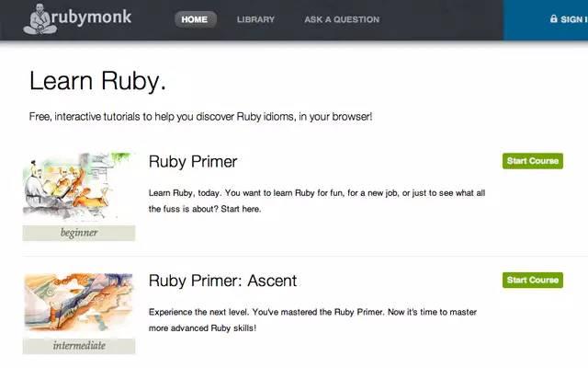
Task: Start Course for Ruby Primer: Ascent
Action: pyautogui.click(x=533, y=280)
